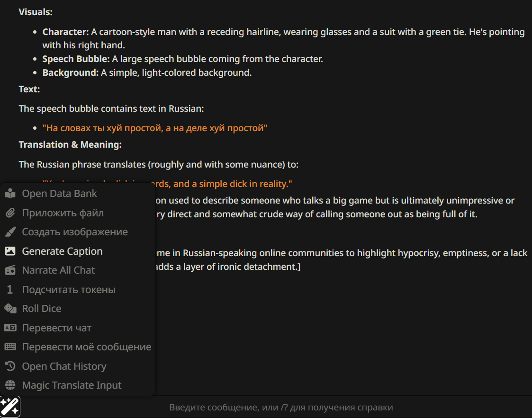The height and width of the screenshot is (418, 532).
Task: Click the Visuals heading in chat
Action: click(36, 12)
